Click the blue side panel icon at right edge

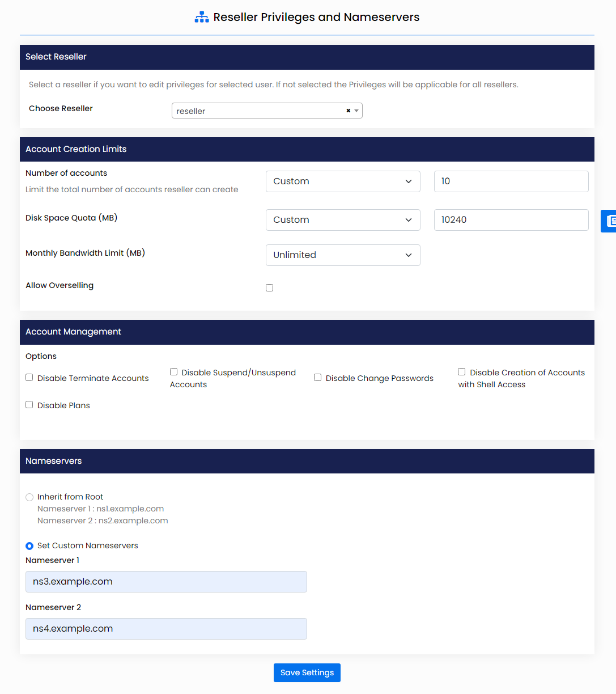(610, 221)
